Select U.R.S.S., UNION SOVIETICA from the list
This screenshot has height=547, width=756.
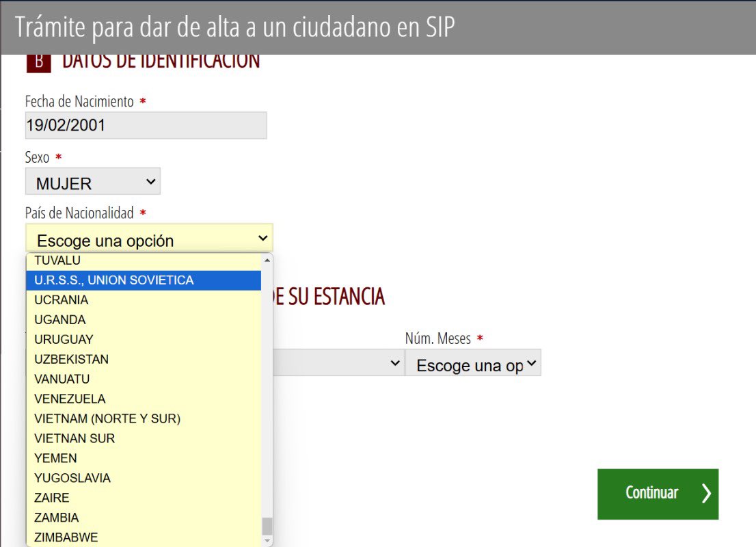pos(113,280)
